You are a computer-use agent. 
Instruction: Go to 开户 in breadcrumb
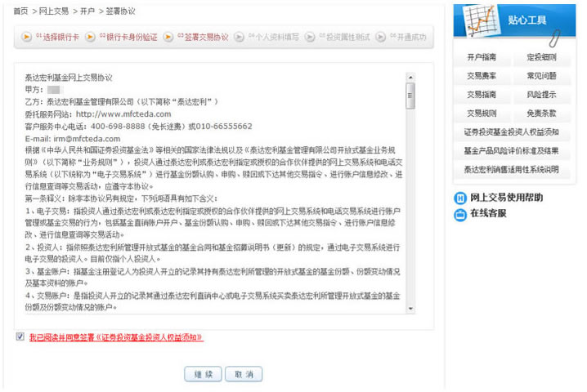pyautogui.click(x=87, y=11)
